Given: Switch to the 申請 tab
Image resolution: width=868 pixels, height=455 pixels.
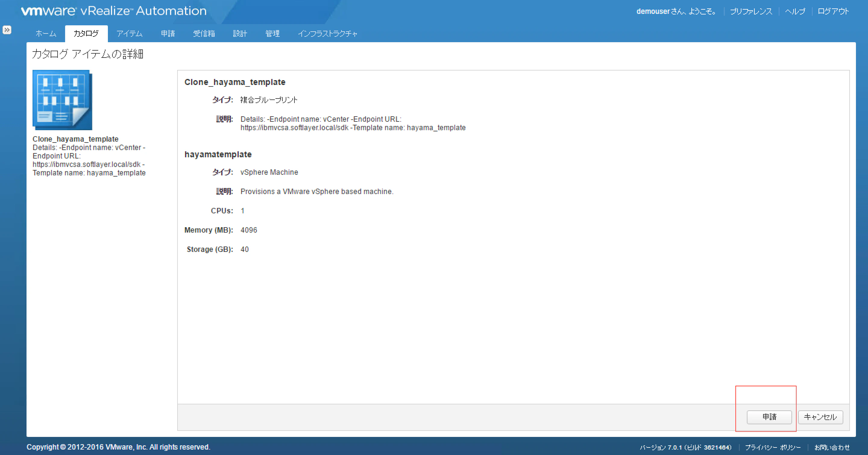Looking at the screenshot, I should (168, 33).
